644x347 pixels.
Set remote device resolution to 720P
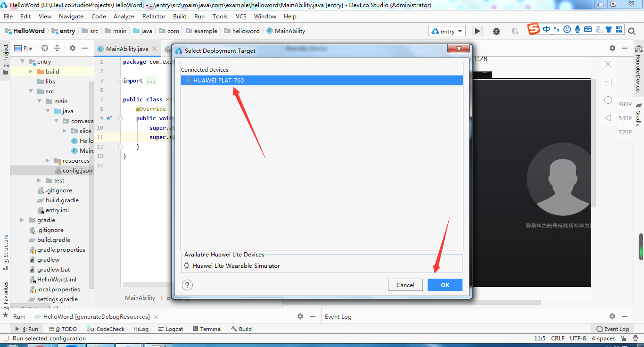pos(625,132)
